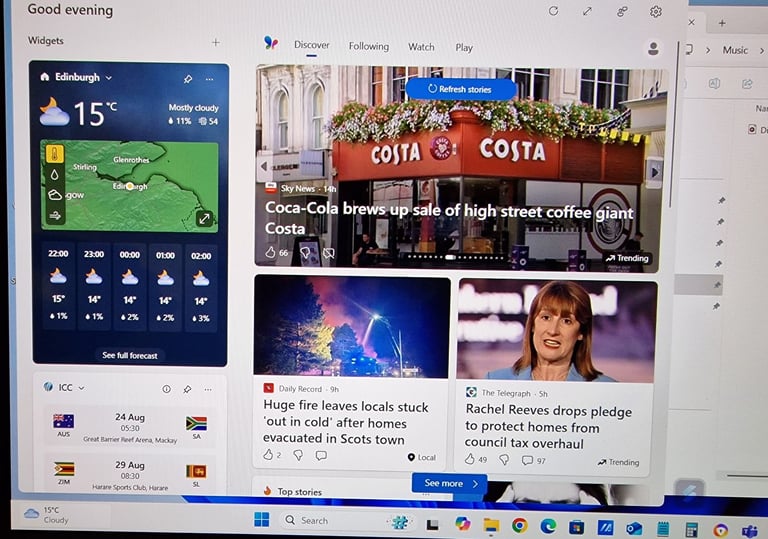The height and width of the screenshot is (539, 768).
Task: Click Music in File Explorer breadcrumb
Action: click(735, 50)
